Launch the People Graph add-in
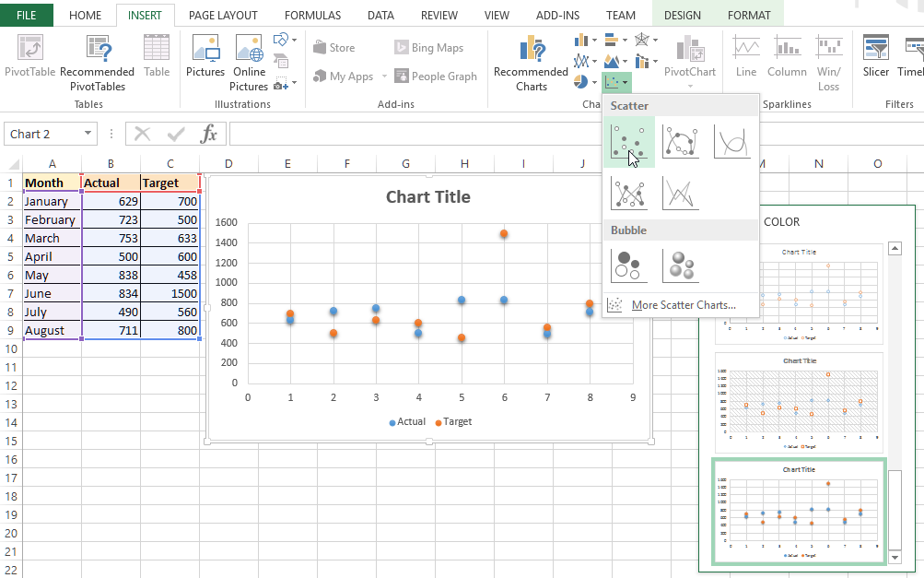Viewport: 924px width, 578px height. 436,76
